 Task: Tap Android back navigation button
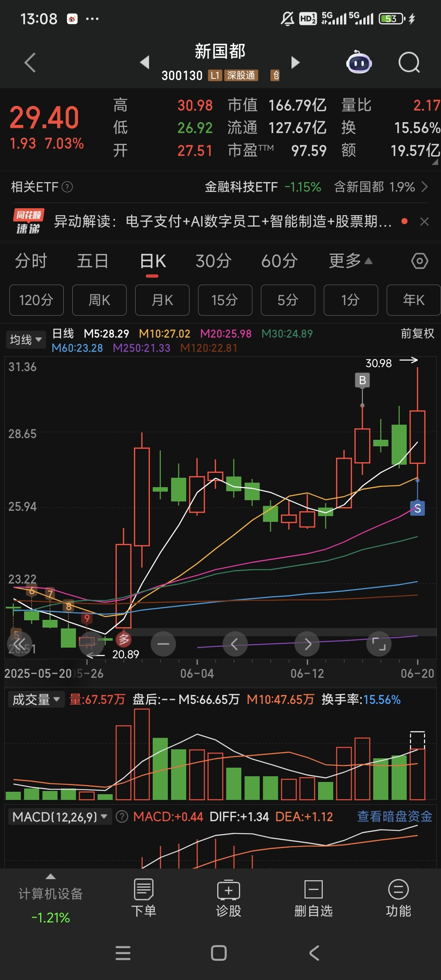click(x=314, y=953)
